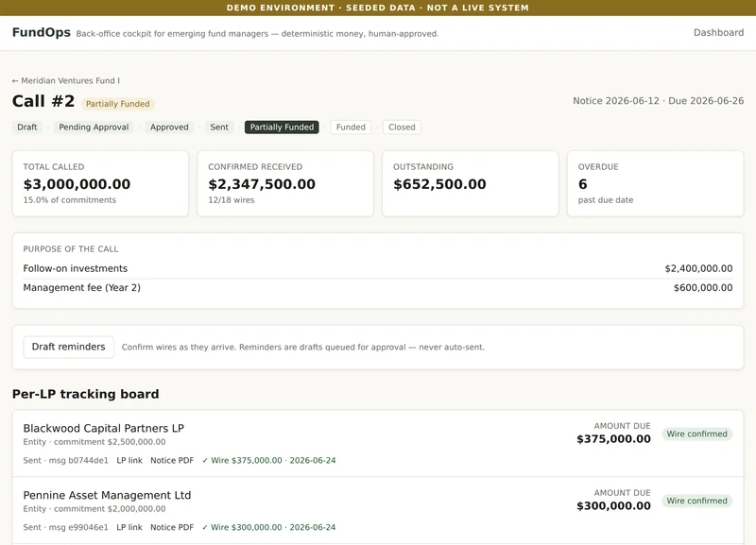Image resolution: width=756 pixels, height=545 pixels.
Task: Click 'Entity · commitment $2,500,000.00' text
Action: point(94,442)
